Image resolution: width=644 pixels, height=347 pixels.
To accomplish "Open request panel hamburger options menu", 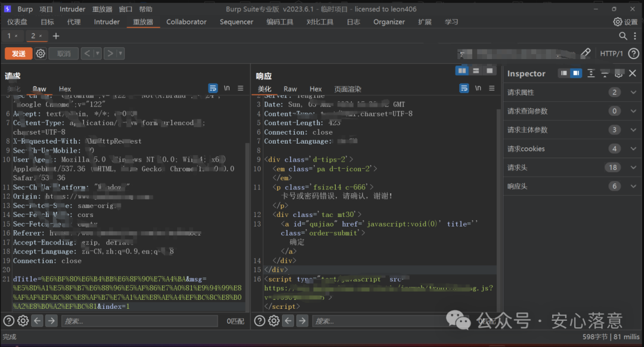I will coord(241,88).
